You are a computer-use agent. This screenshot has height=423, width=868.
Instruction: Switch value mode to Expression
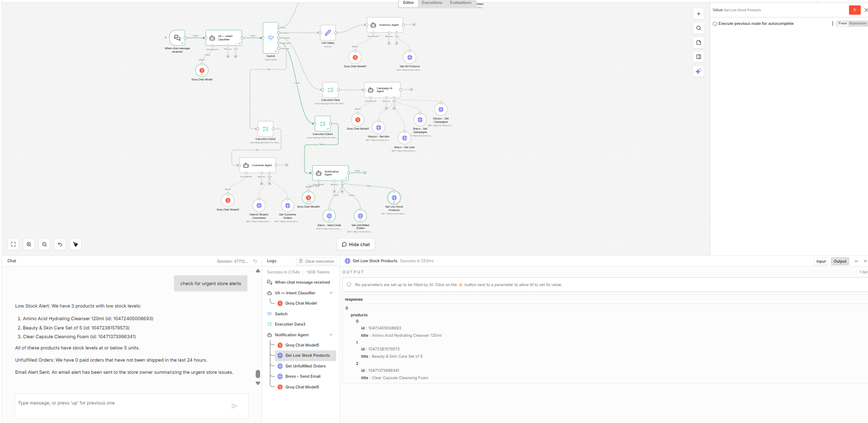pyautogui.click(x=858, y=23)
